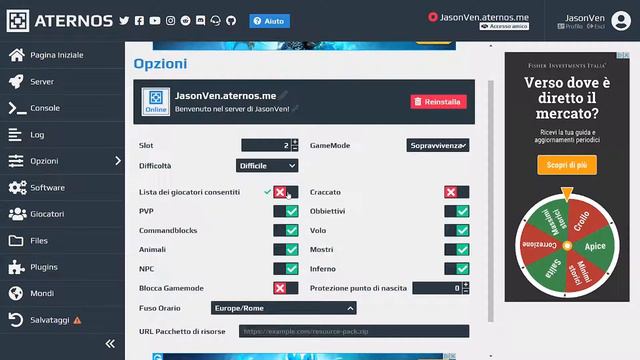This screenshot has height=360, width=640.
Task: Click the puzzle piece icon for Plugins
Action: (x=16, y=267)
